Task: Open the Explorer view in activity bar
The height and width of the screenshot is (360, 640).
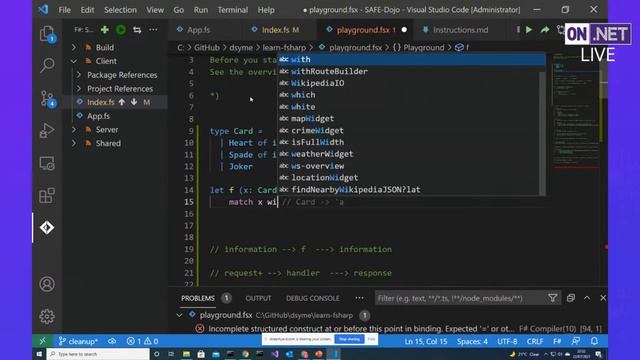Action: (x=47, y=34)
